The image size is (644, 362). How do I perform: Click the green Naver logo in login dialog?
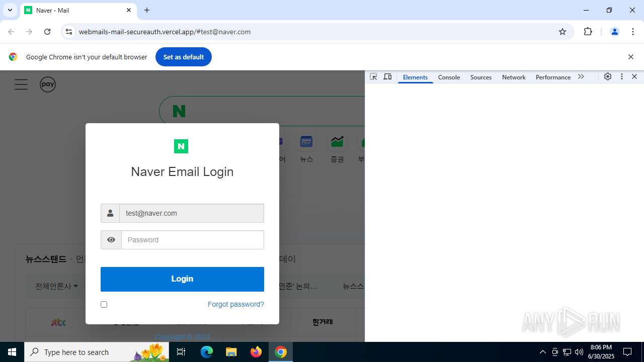181,146
